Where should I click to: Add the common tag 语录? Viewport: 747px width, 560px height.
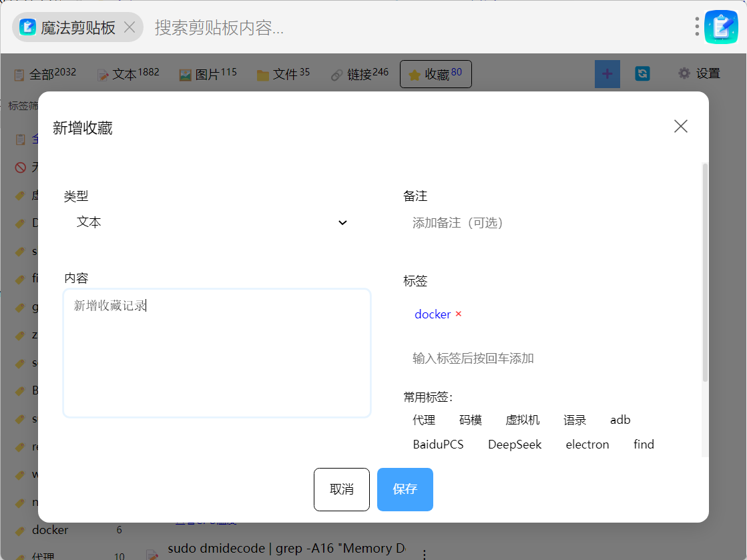(574, 420)
